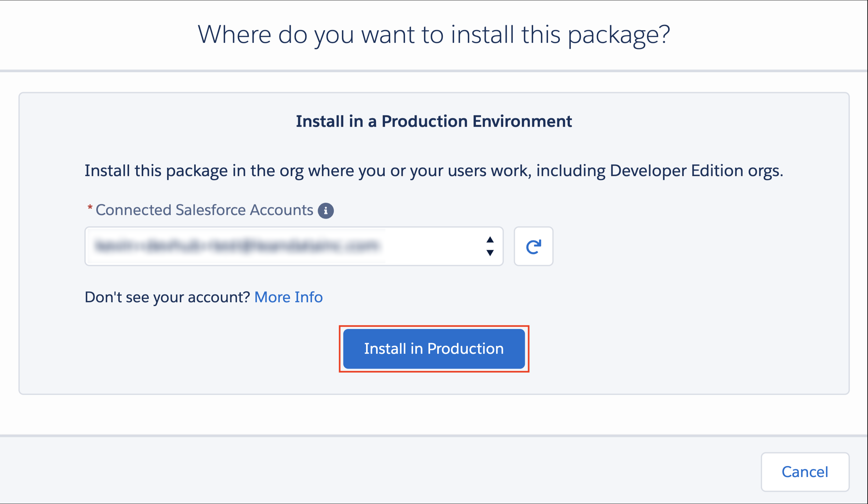This screenshot has height=504, width=868.
Task: Click the up arrow in the accounts selector
Action: point(490,239)
